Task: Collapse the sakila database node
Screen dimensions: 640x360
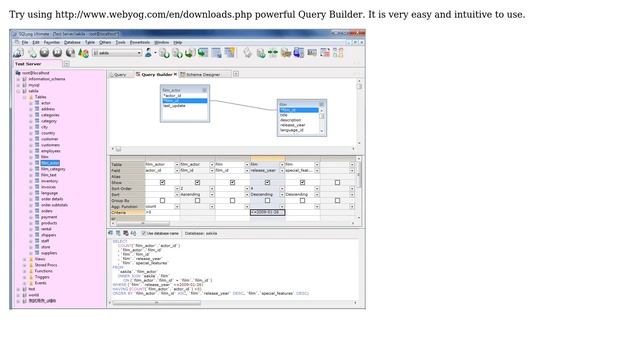Action: (18, 91)
